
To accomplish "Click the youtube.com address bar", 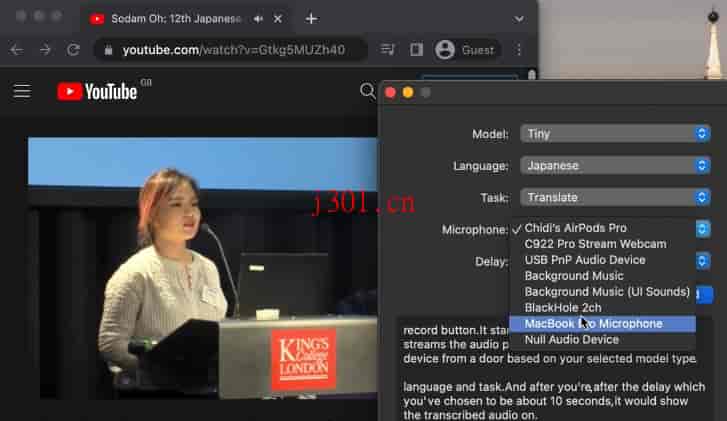I will (230, 50).
